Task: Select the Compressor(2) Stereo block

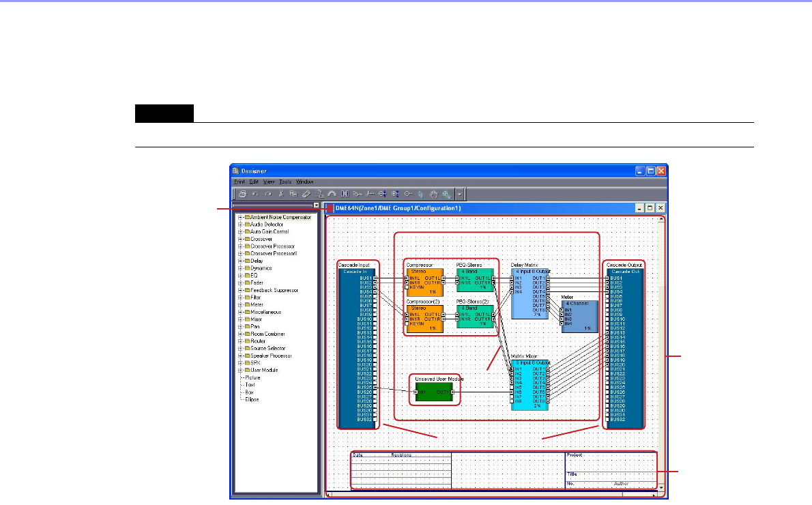Action: pos(425,319)
